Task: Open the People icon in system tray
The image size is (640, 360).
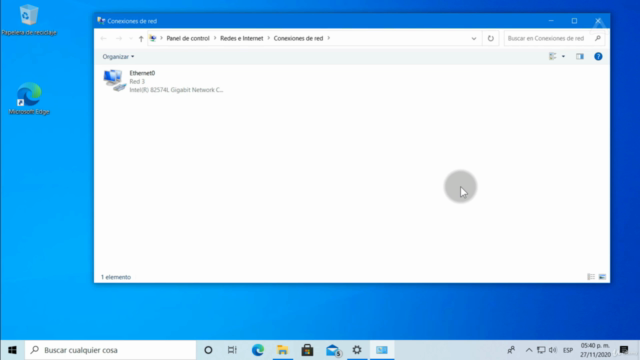Action: click(x=511, y=350)
